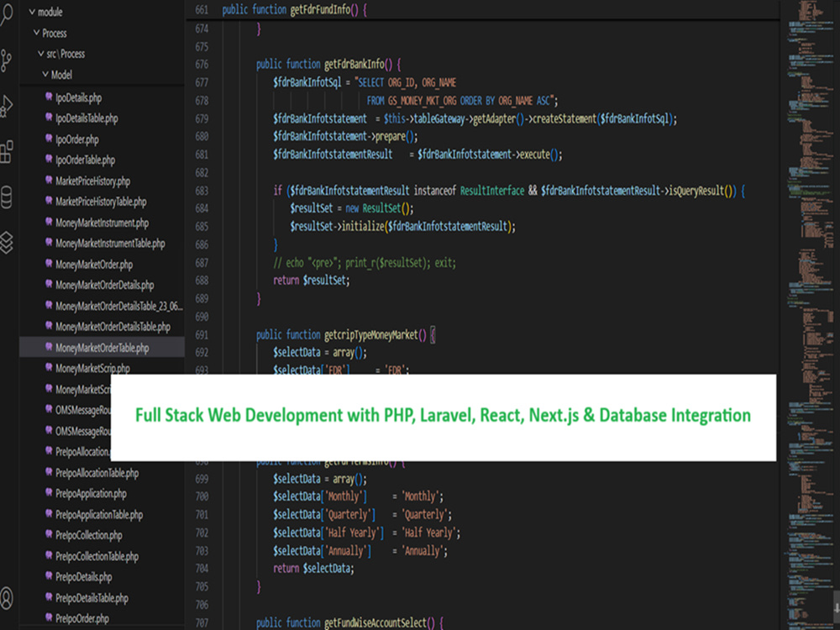Open IpoDetails.php file

tap(78, 97)
